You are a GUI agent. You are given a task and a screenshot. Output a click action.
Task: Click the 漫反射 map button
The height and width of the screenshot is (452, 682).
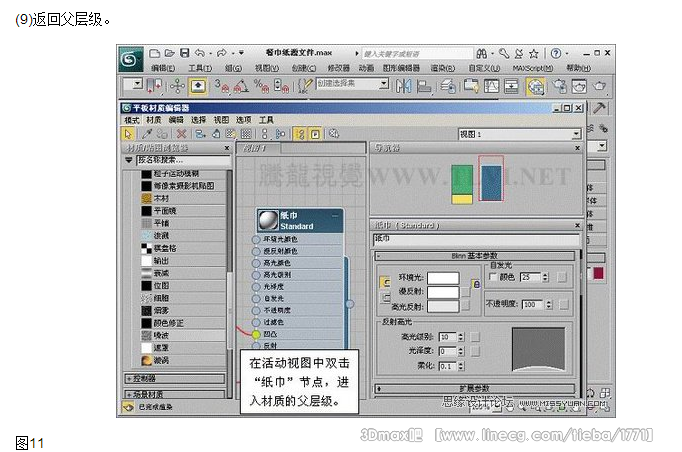[x=465, y=292]
